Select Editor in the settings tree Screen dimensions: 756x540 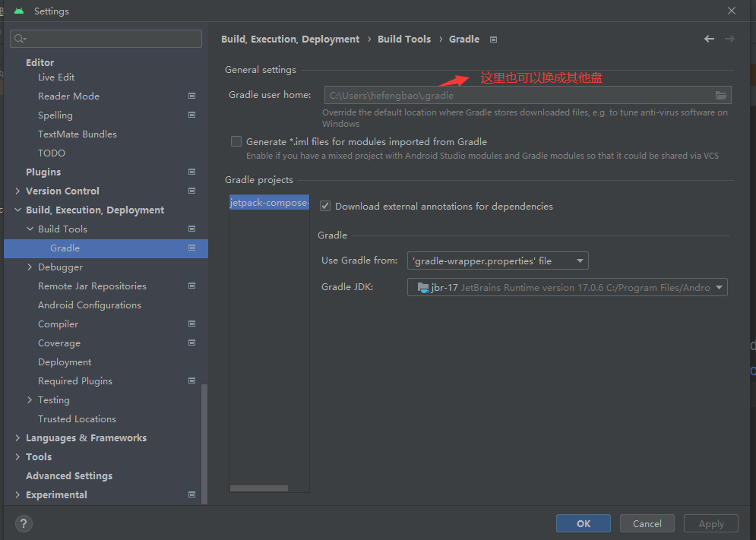(40, 63)
